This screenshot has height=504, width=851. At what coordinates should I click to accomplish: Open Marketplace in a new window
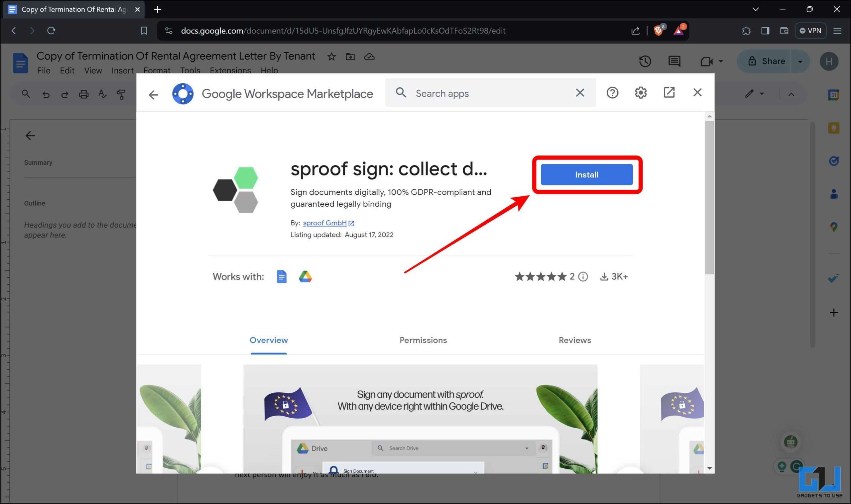tap(669, 92)
